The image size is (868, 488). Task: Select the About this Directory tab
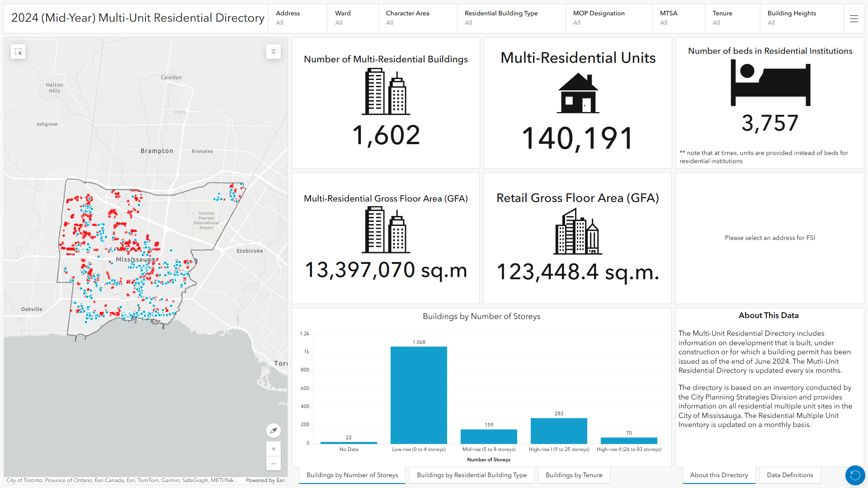coord(719,475)
